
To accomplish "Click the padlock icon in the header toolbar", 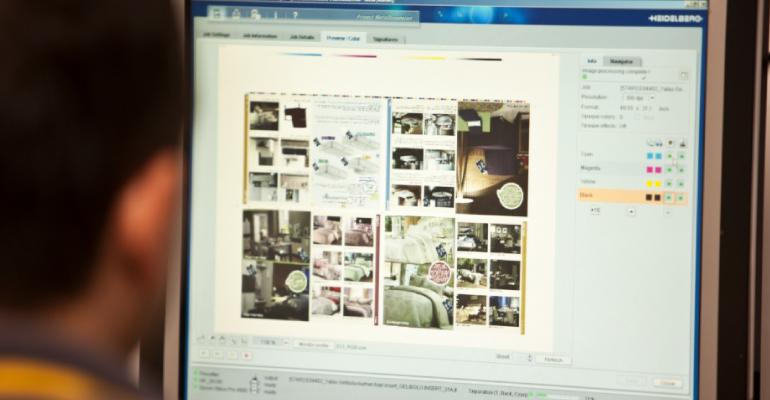I will [236, 14].
